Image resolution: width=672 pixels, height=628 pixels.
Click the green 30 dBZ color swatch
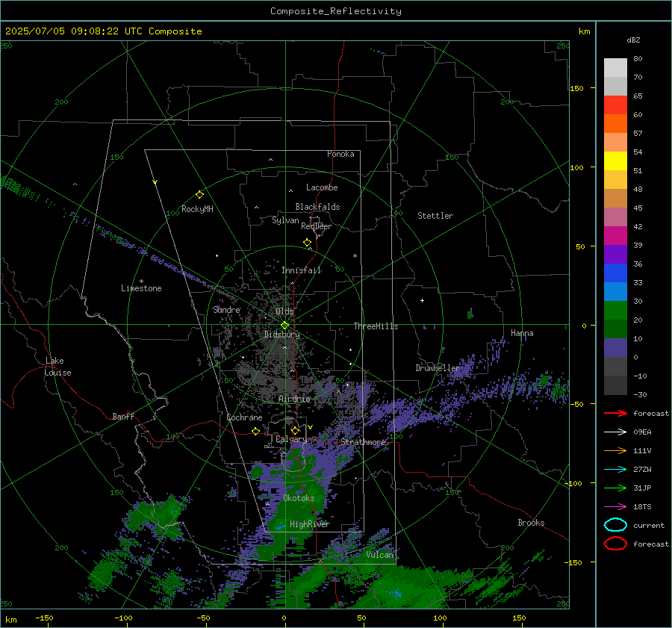[615, 311]
